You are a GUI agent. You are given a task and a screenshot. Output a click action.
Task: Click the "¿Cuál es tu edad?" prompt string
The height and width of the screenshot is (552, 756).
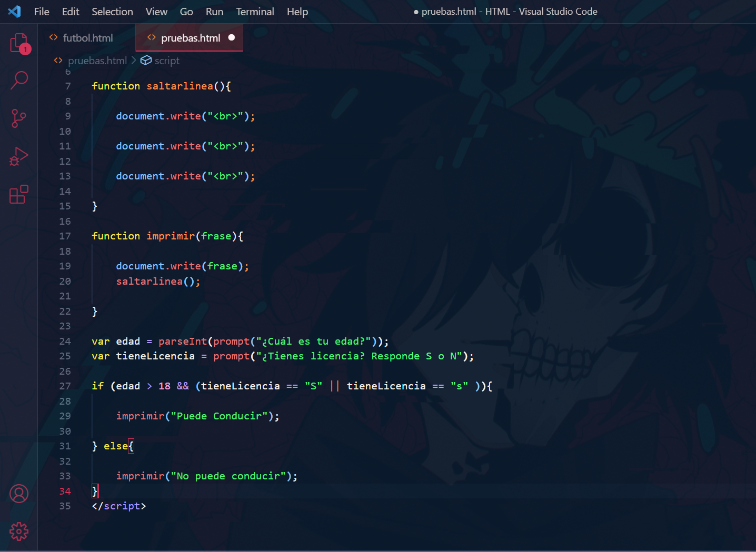point(313,341)
